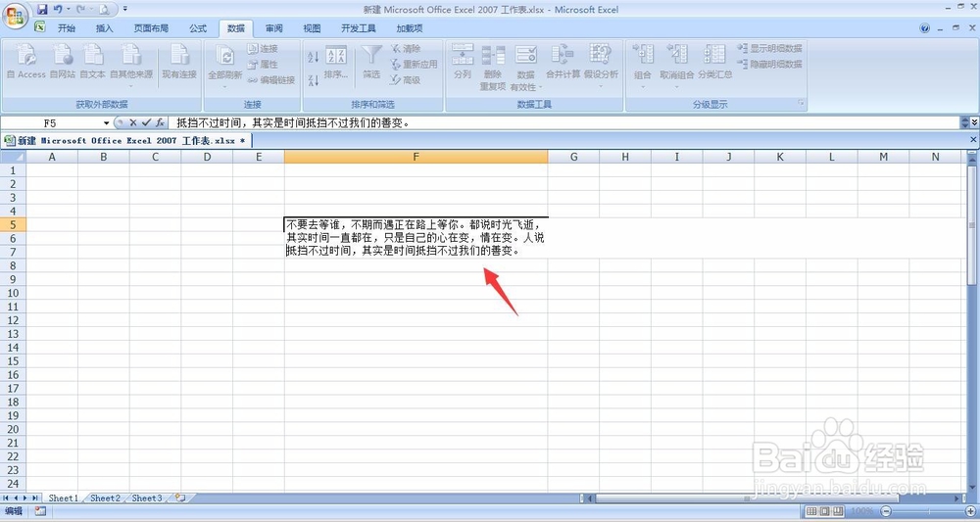
Task: Insert a new worksheet tab
Action: tap(180, 498)
